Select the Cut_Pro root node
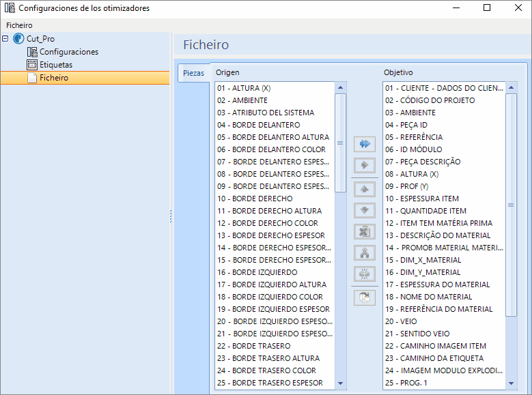Screen dimensions: 532x395 pos(41,39)
